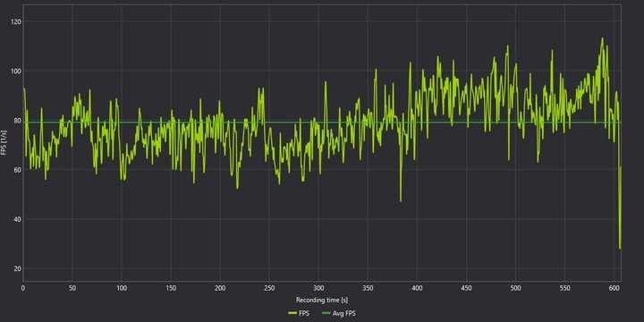The image size is (644, 322).
Task: Click the 350 tick label on time axis
Action: pos(368,288)
